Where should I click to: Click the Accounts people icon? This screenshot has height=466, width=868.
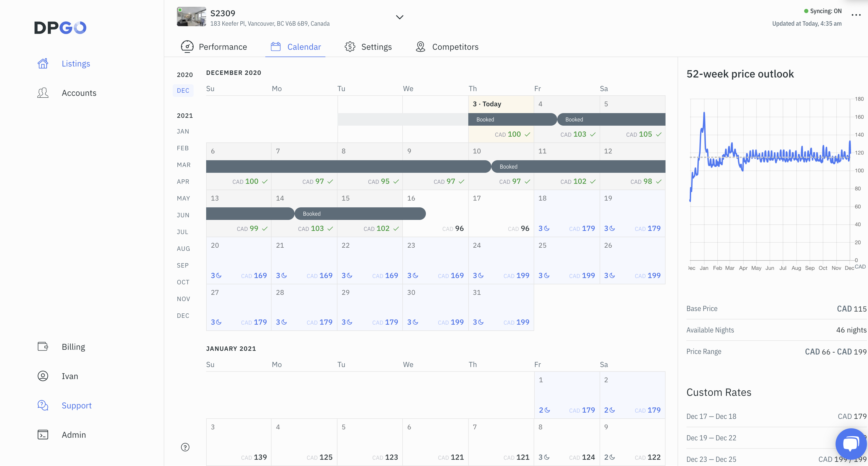tap(43, 93)
